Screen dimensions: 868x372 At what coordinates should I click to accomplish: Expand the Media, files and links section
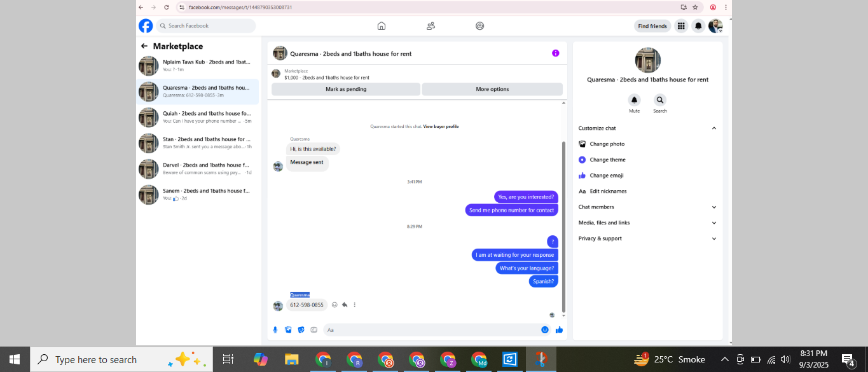pos(647,223)
